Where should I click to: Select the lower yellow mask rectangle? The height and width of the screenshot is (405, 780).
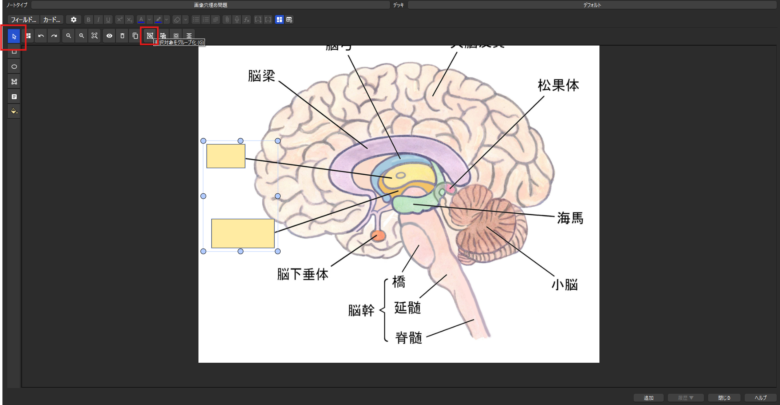(x=243, y=233)
